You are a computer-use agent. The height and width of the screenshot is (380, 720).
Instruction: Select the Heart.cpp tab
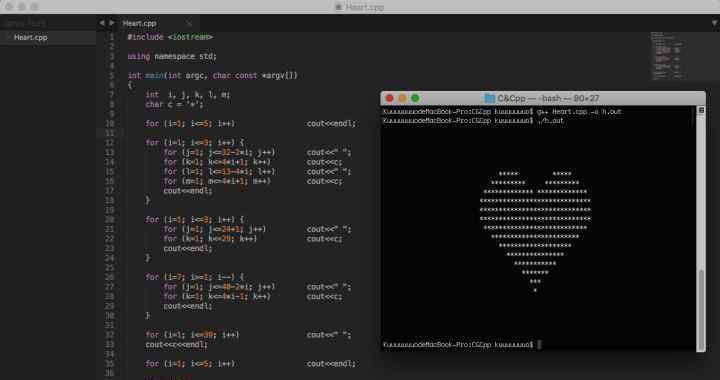tap(140, 23)
